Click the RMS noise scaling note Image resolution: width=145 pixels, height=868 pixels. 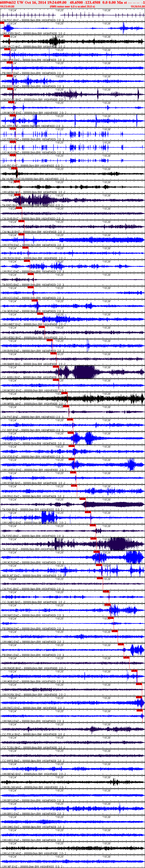[72, 6]
